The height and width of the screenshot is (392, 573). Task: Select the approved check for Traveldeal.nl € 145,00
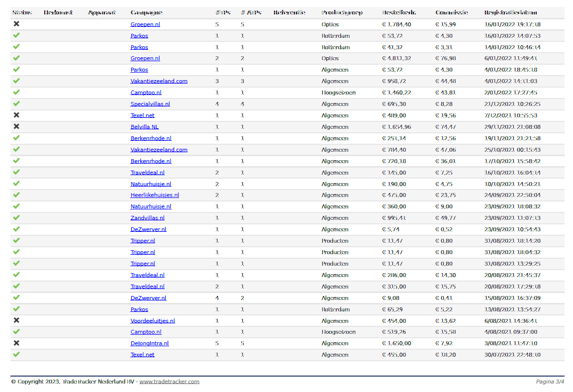[16, 172]
